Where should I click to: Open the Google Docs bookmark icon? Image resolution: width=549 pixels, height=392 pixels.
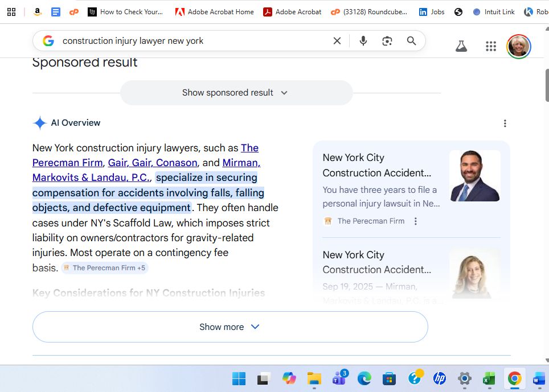coord(56,12)
